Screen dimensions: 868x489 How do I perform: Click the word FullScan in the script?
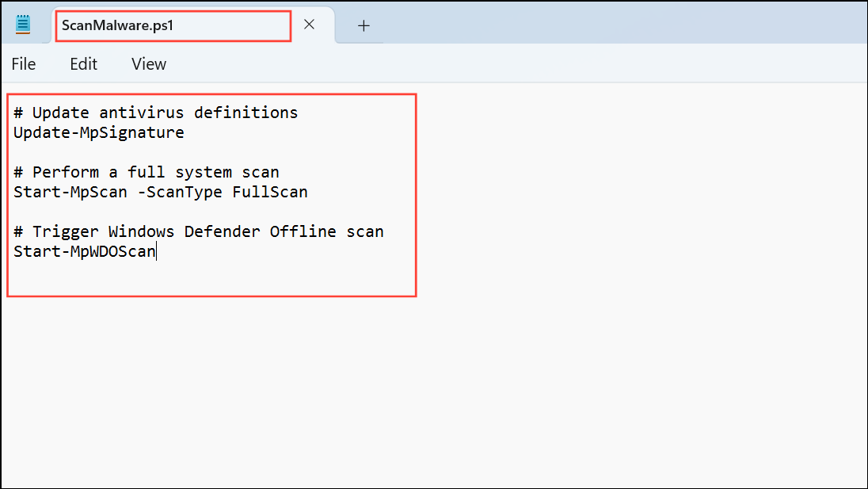269,192
